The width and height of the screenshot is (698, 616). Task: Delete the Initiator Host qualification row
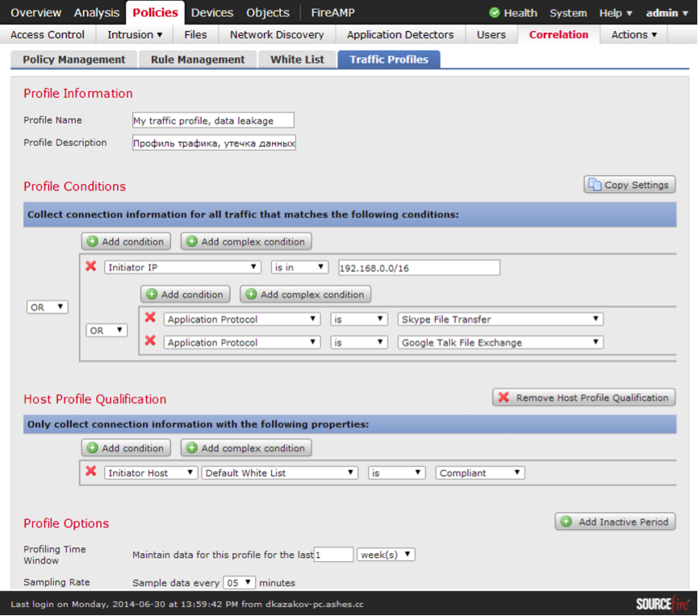pyautogui.click(x=91, y=471)
